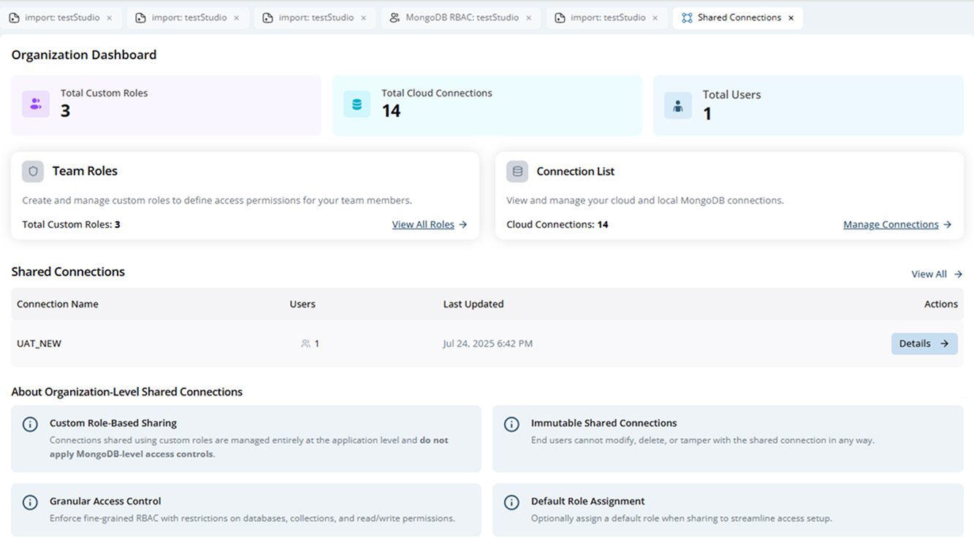Click the database icon on the Connection List card
This screenshot has height=560, width=974.
click(x=517, y=171)
